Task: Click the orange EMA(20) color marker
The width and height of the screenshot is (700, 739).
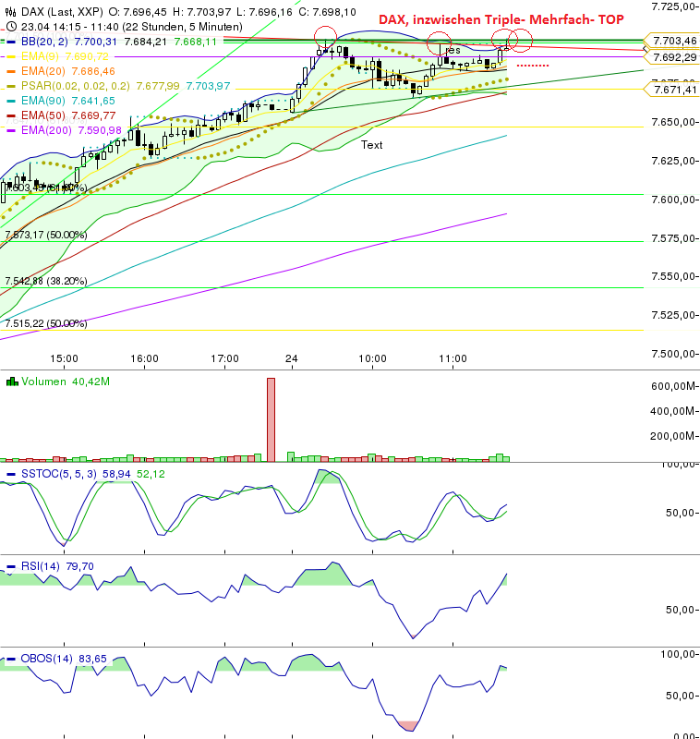Action: pos(11,71)
